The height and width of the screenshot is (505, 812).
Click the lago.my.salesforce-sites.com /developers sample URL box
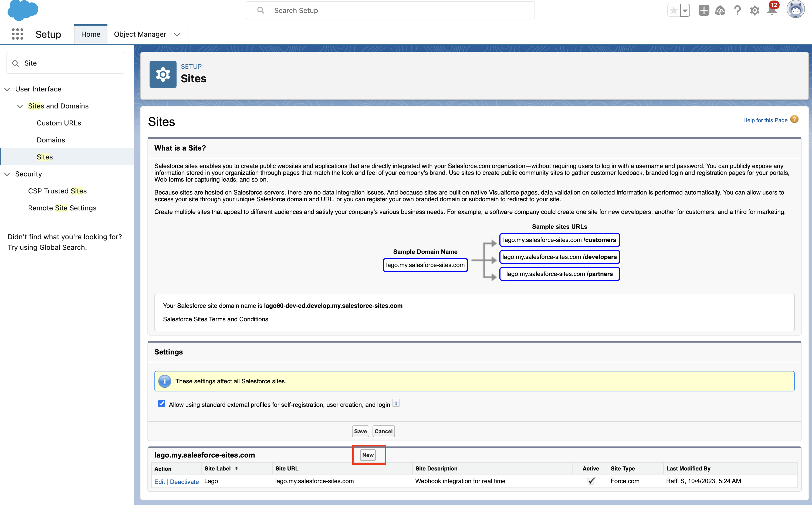pyautogui.click(x=559, y=257)
